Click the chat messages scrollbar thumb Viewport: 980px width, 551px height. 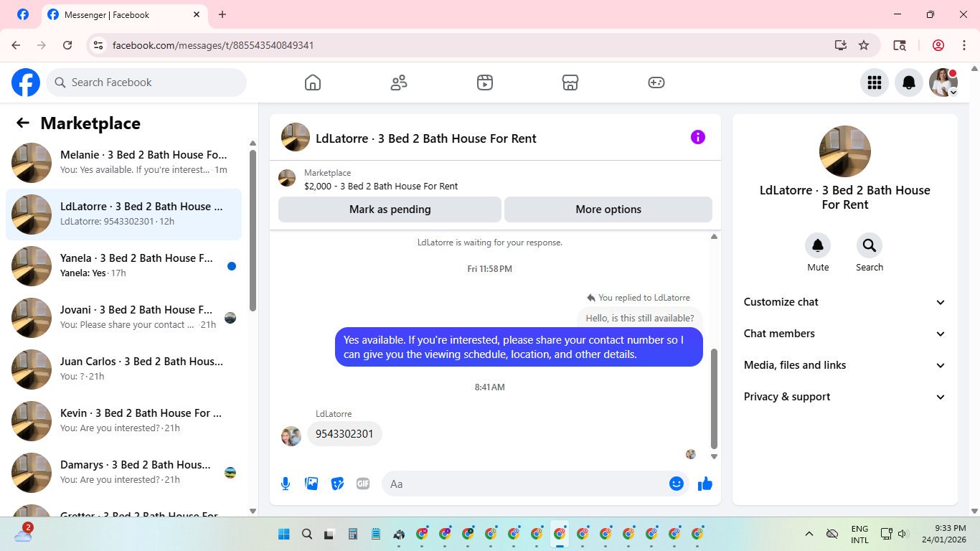coord(714,398)
